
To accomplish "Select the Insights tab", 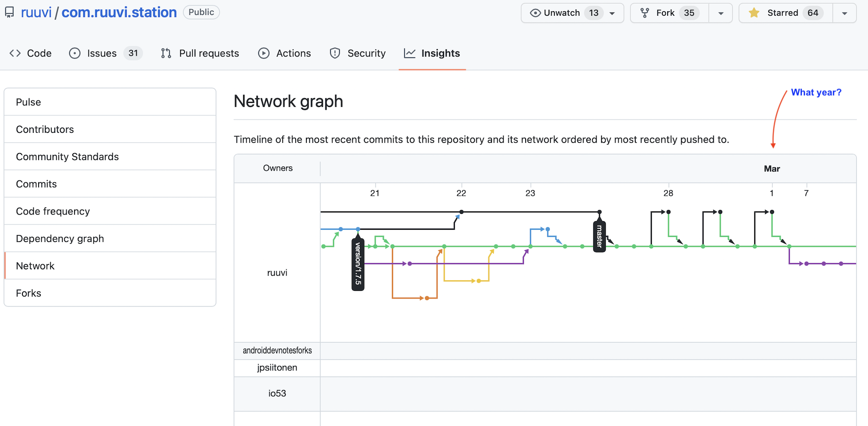I will pos(432,53).
